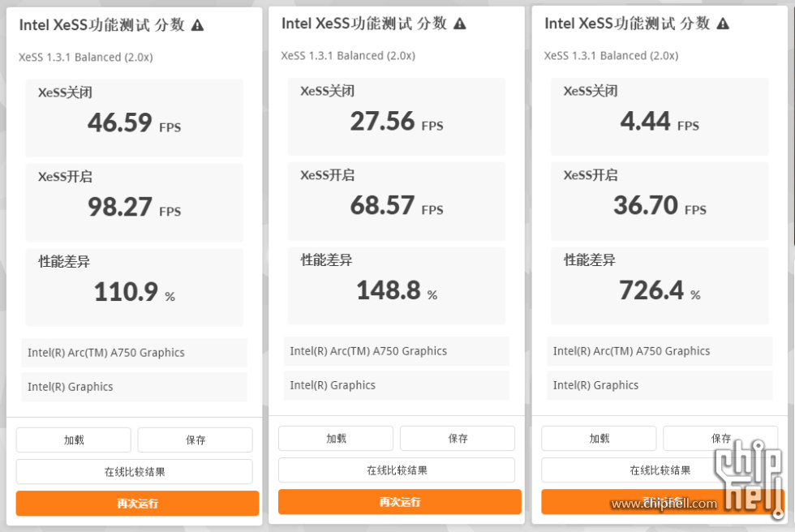This screenshot has width=795, height=532.
Task: Click 保存 in the 110.9 % result card
Action: (196, 440)
